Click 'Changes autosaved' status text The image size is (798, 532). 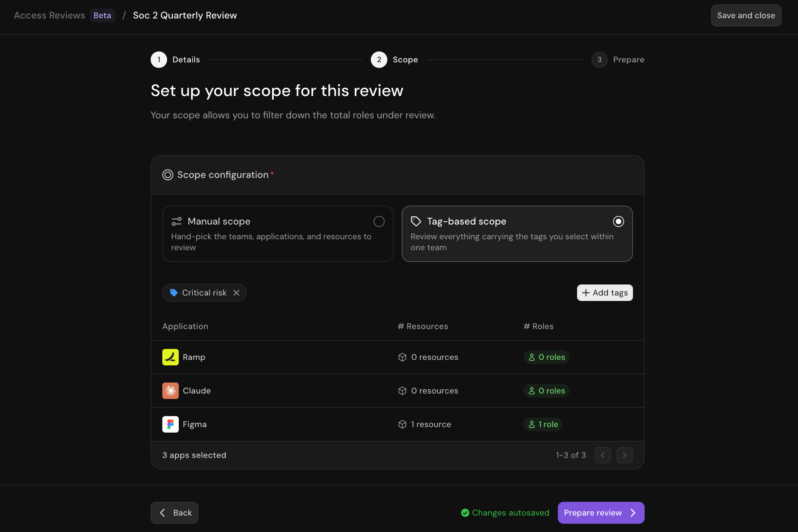[x=511, y=512]
